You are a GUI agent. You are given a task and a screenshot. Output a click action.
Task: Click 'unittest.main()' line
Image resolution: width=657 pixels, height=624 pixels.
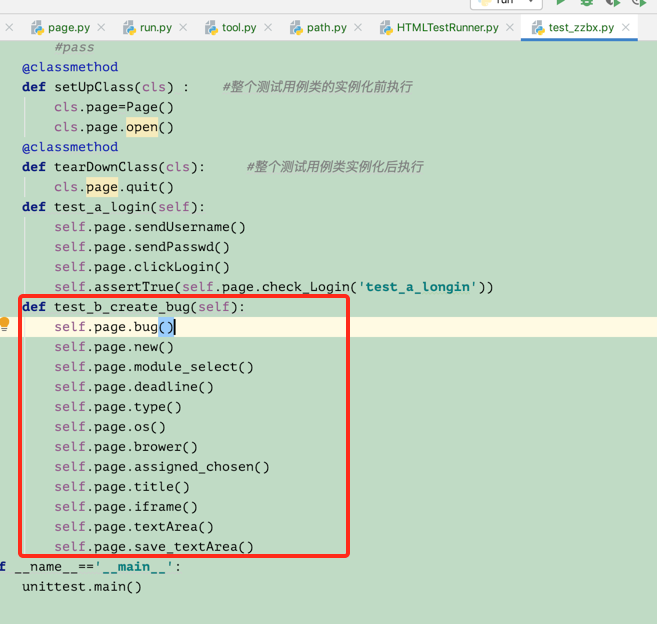pos(82,587)
